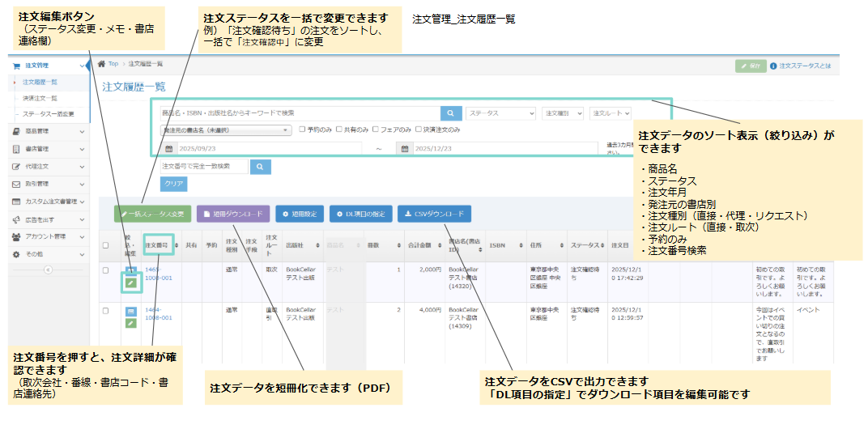868x446 pixels.
Task: Click the megaphone icon of 広告を出す
Action: (16, 219)
